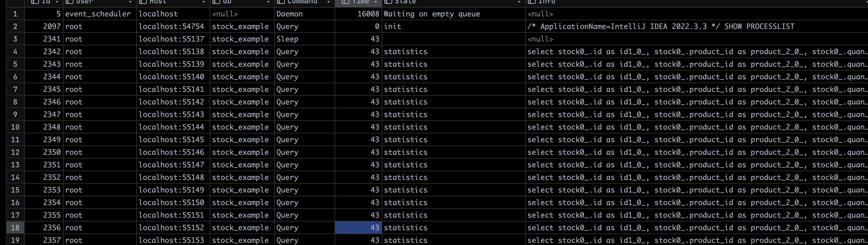Click the host cell localhost:55141
Viewport: 868px width, 245px height.
coord(173,89)
